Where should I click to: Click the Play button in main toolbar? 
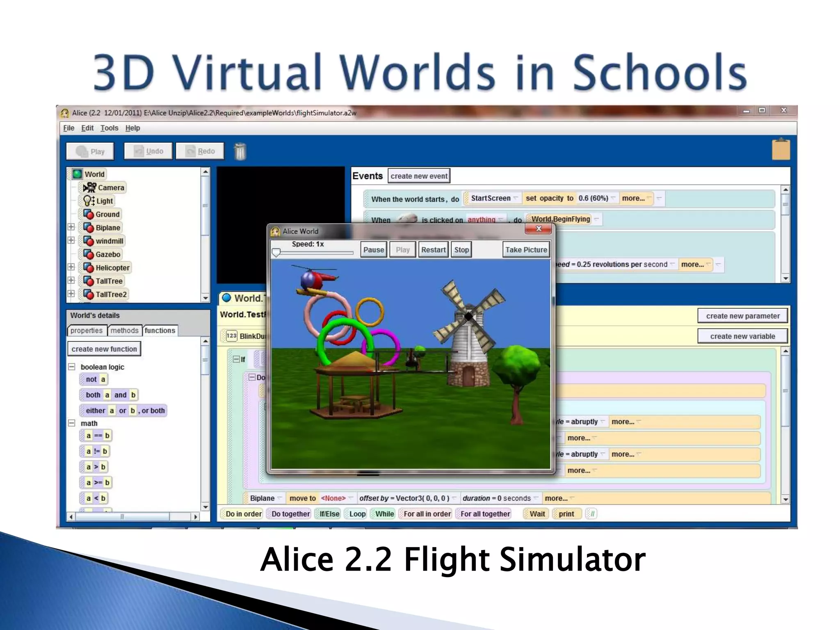click(x=90, y=151)
